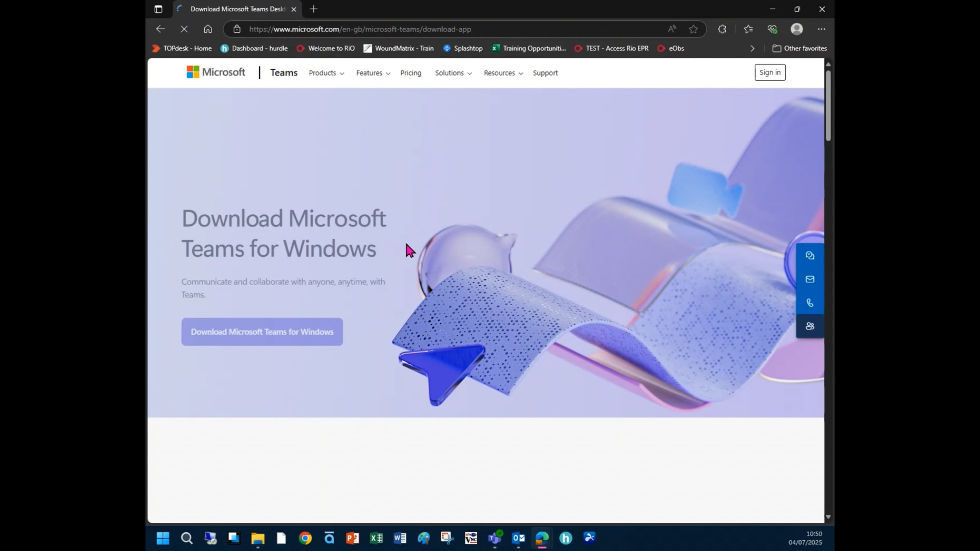Launch Google Chrome from taskbar
This screenshot has width=980, height=551.
[x=305, y=538]
